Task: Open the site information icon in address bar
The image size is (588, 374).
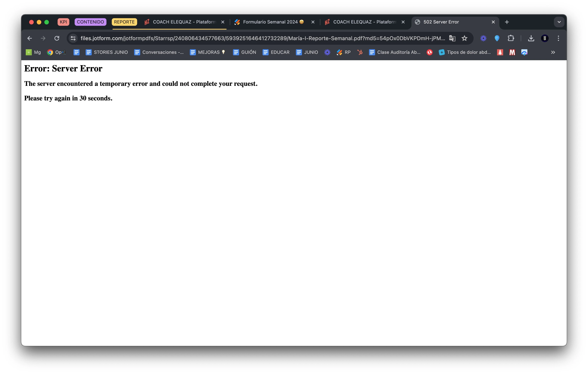Action: 73,38
